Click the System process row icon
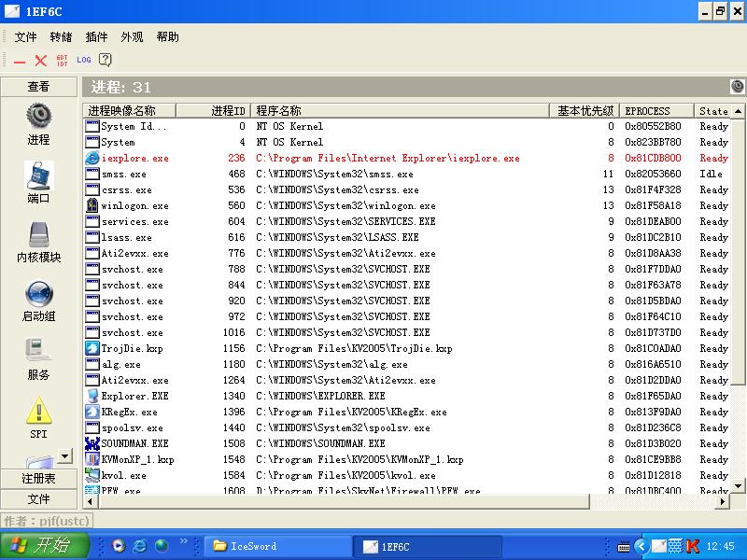The height and width of the screenshot is (560, 747). point(92,142)
